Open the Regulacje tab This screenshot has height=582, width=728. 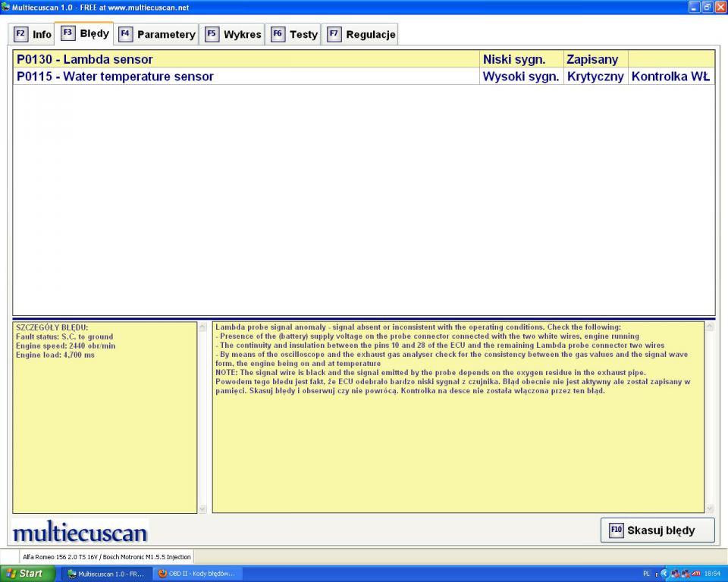(360, 34)
